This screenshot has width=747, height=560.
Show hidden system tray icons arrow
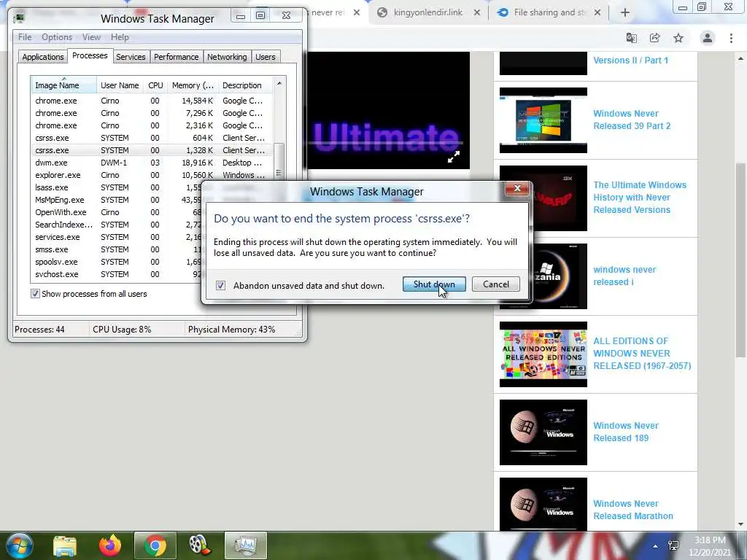(x=656, y=546)
